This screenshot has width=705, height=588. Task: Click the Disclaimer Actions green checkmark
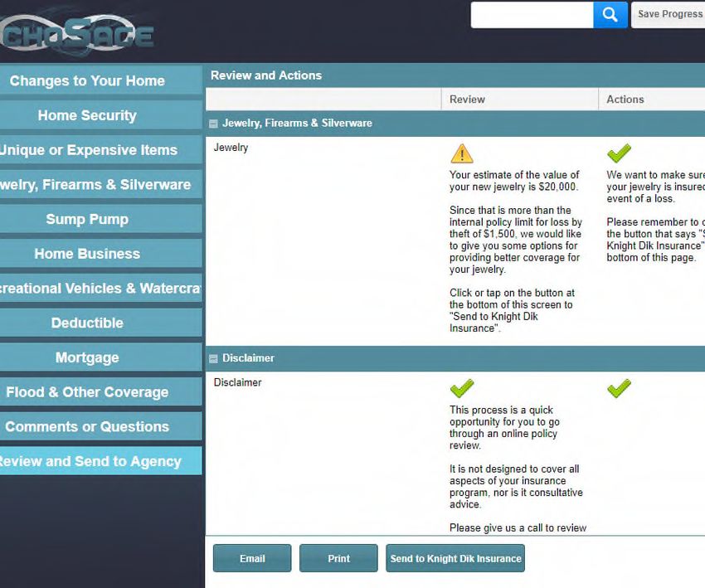(619, 388)
